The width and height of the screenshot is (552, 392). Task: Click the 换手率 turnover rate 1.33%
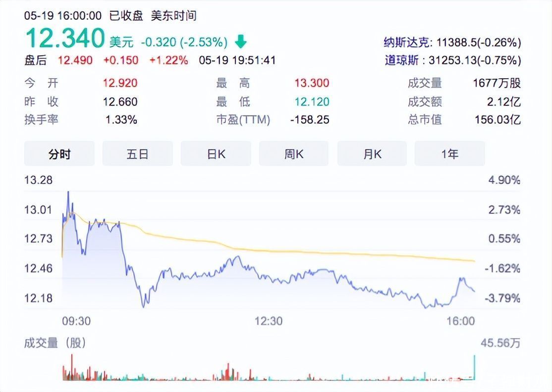click(121, 120)
